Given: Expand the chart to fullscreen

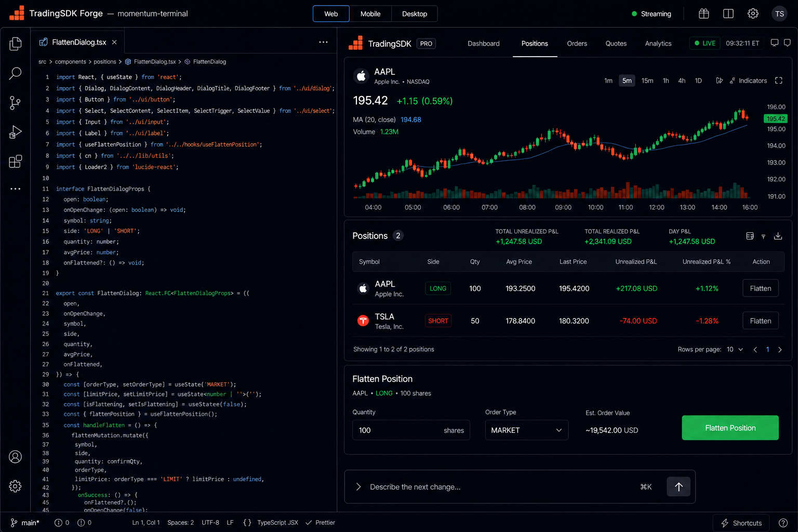Looking at the screenshot, I should [x=778, y=81].
